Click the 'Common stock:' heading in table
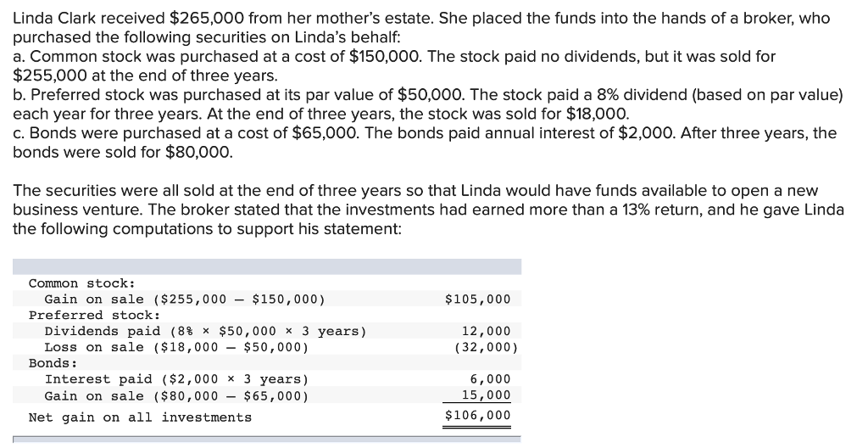Screen dimensions: 868x448 point(82,283)
